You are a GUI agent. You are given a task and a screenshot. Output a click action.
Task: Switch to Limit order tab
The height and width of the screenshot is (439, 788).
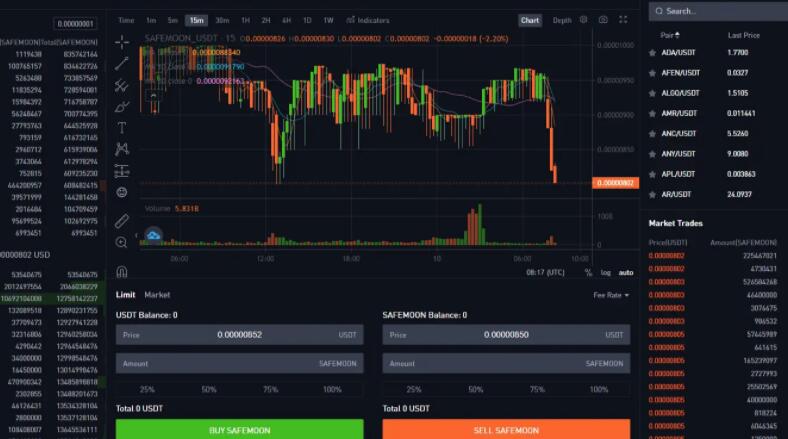[125, 295]
